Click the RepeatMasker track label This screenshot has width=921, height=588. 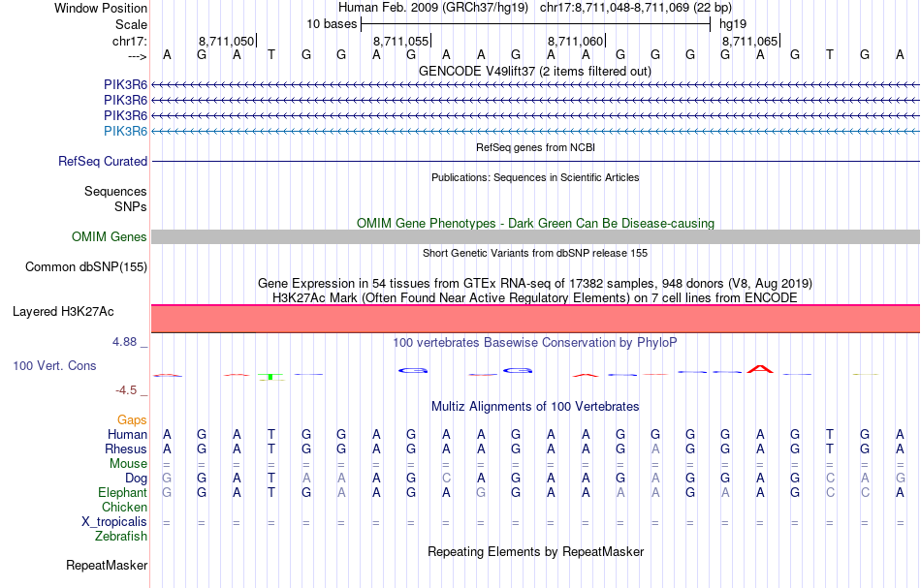(x=107, y=565)
